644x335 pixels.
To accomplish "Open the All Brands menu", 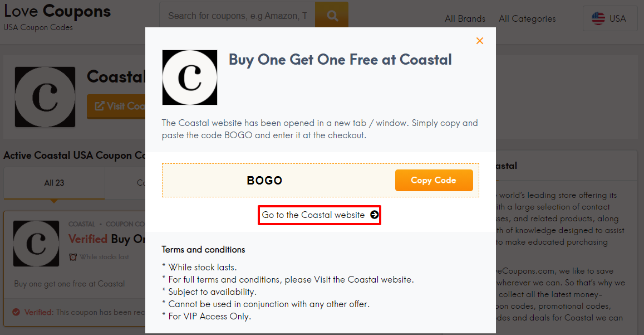I will click(465, 18).
